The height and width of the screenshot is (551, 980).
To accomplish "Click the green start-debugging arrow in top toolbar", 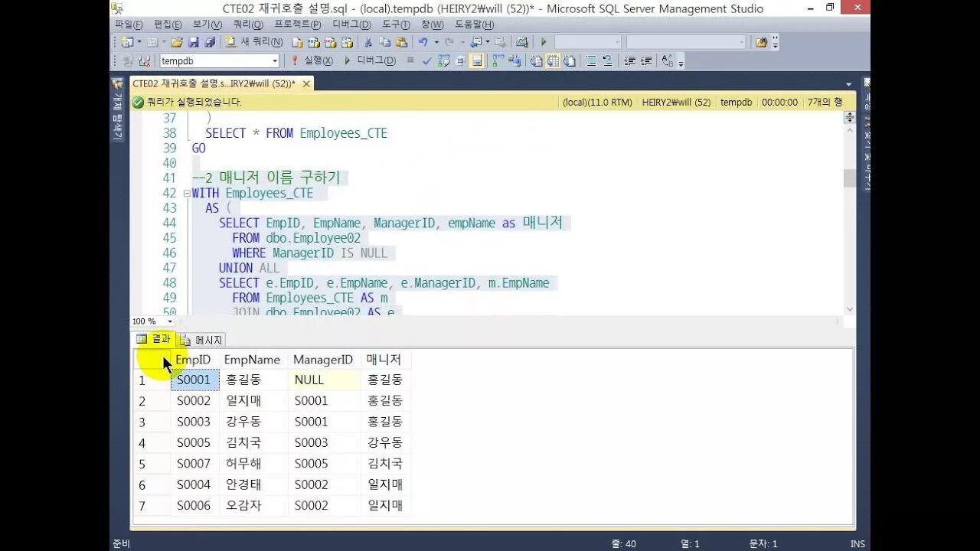I will pyautogui.click(x=544, y=42).
